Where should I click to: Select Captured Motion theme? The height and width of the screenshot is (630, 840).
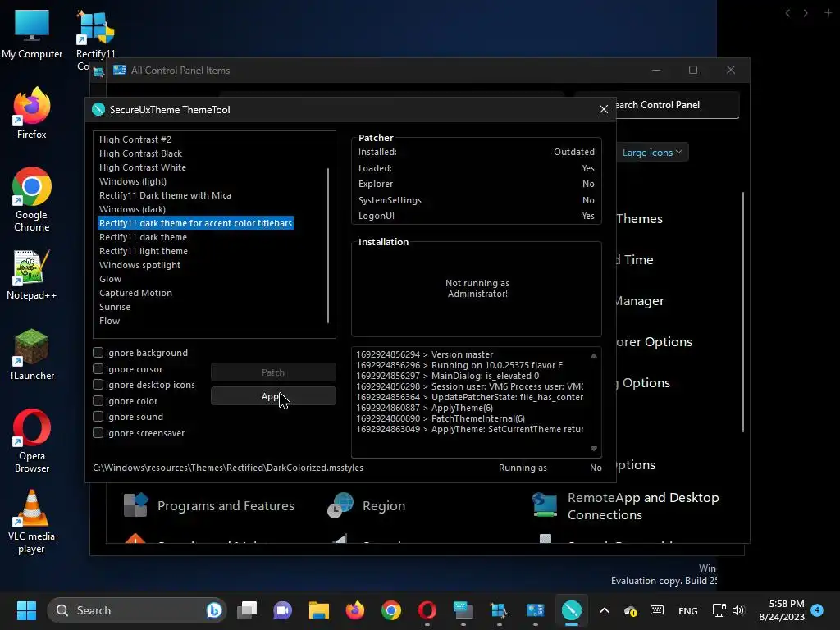135,293
